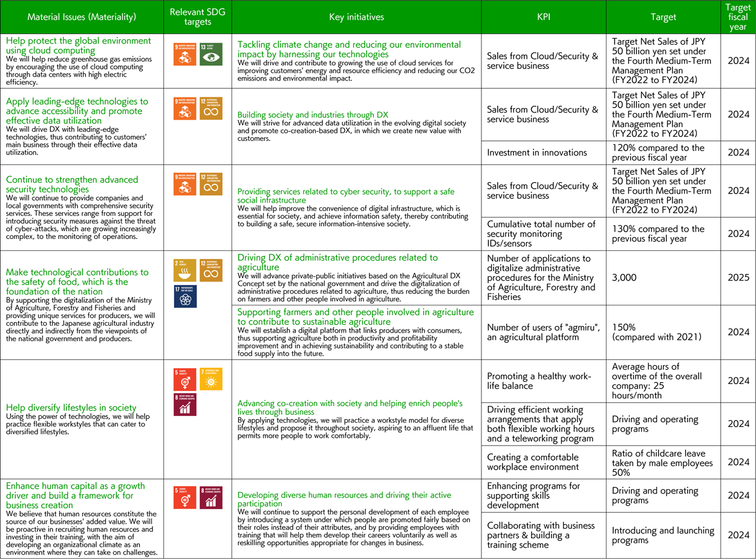Click the SDG 9 icon in the cloud computing row
Viewport: 756px width, 560px height.
click(x=184, y=54)
